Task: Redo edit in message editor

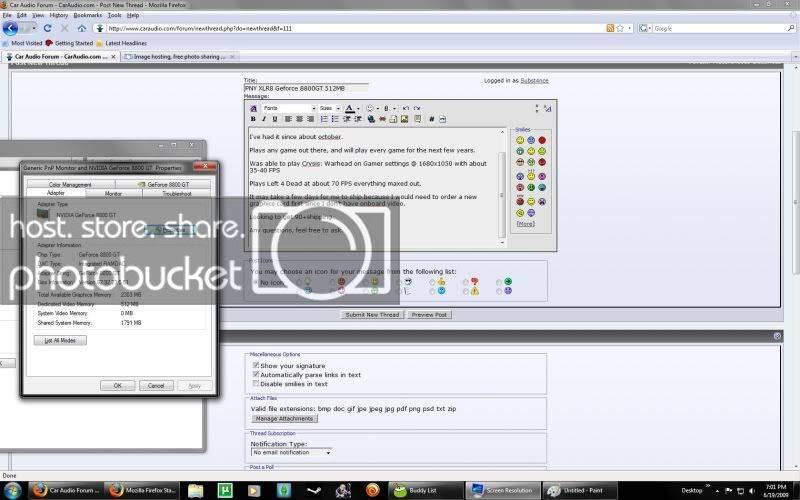Action: pyautogui.click(x=417, y=108)
